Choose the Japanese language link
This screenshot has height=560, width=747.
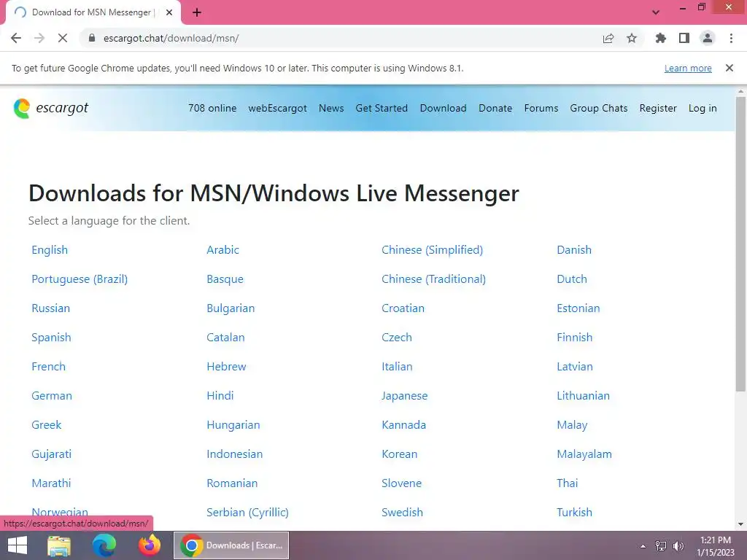click(x=404, y=396)
